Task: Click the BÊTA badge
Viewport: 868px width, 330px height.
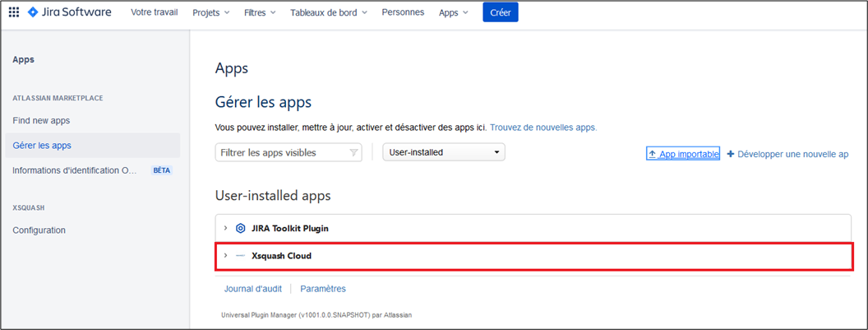Action: (x=161, y=171)
